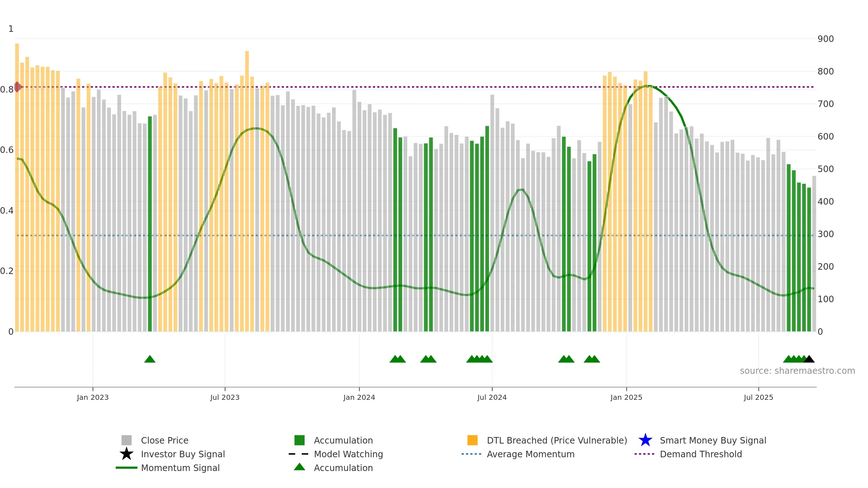Click the tallest orange bar near Aug 2023

[x=247, y=191]
